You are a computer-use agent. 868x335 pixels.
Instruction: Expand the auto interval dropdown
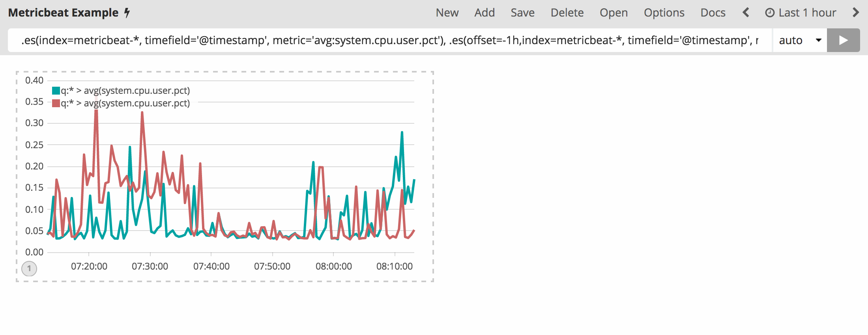(799, 40)
